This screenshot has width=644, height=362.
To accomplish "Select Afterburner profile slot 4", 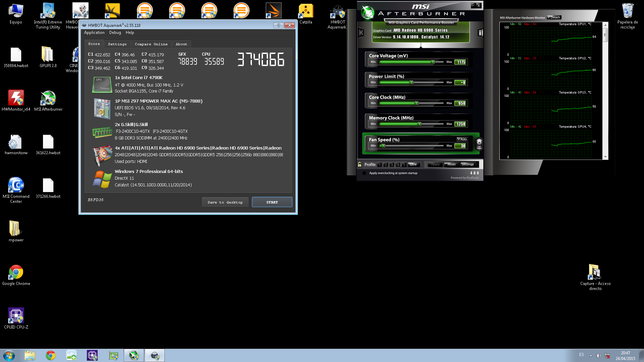I will coord(398,165).
